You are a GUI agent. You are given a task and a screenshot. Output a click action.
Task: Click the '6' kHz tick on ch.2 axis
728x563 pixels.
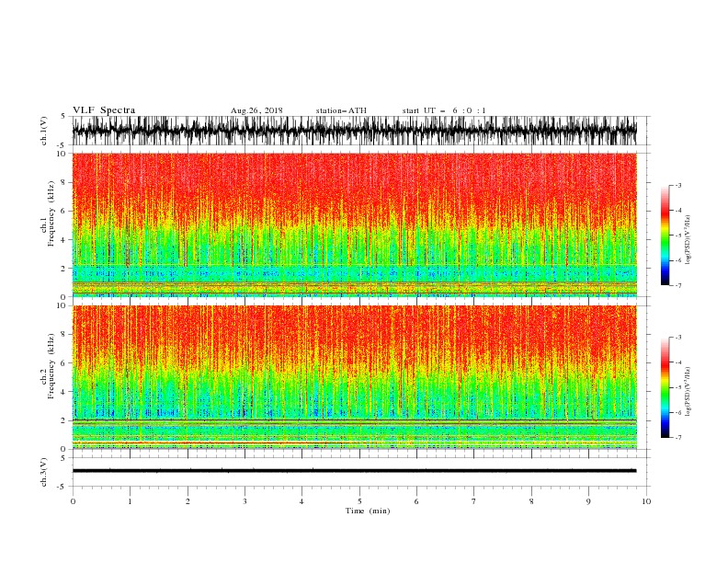click(x=64, y=363)
